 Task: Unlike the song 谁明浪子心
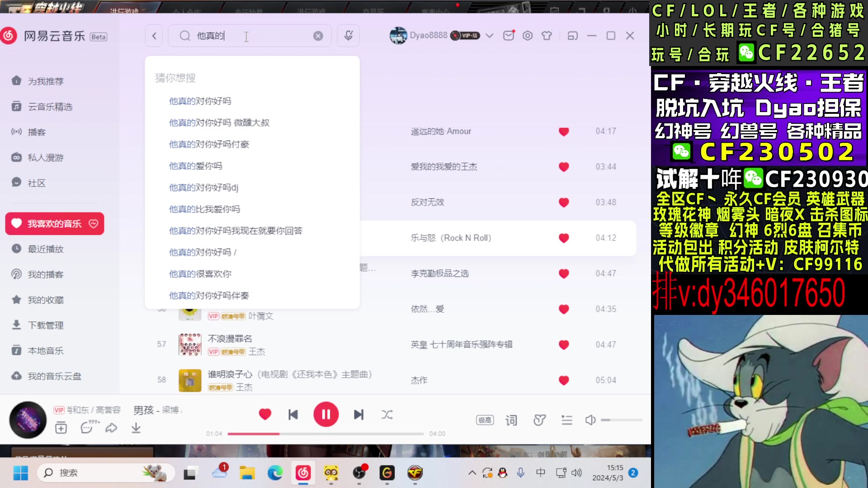564,380
